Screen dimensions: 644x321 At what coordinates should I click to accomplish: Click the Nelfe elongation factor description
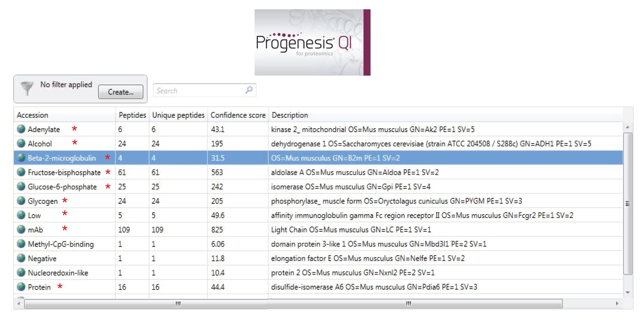pyautogui.click(x=368, y=258)
